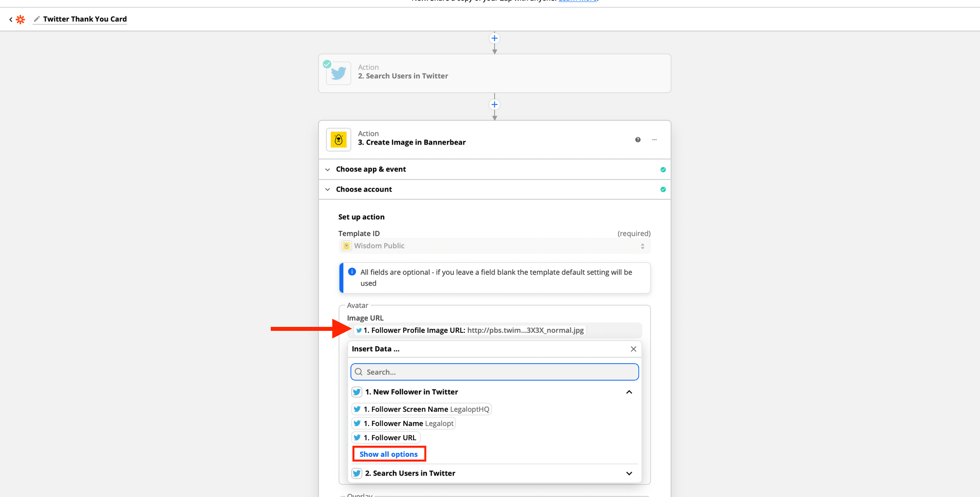
Task: Click the Twitter icon beside New Follower in Twitter
Action: click(x=357, y=392)
